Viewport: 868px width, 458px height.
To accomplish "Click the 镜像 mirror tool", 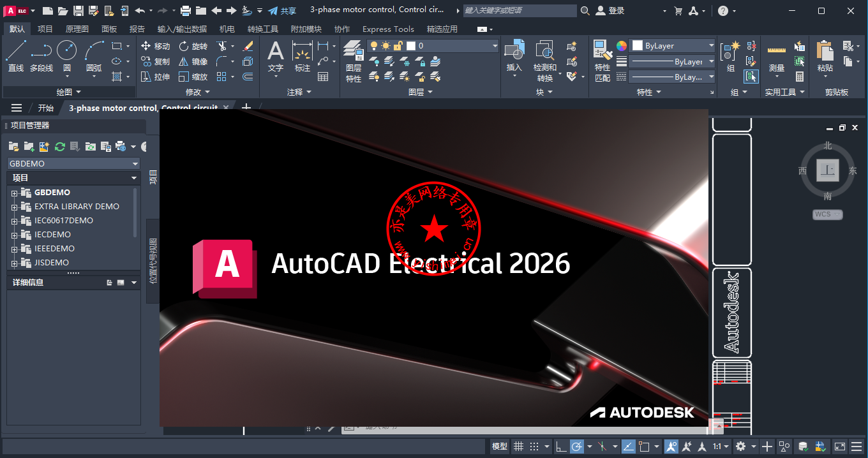I will [193, 61].
